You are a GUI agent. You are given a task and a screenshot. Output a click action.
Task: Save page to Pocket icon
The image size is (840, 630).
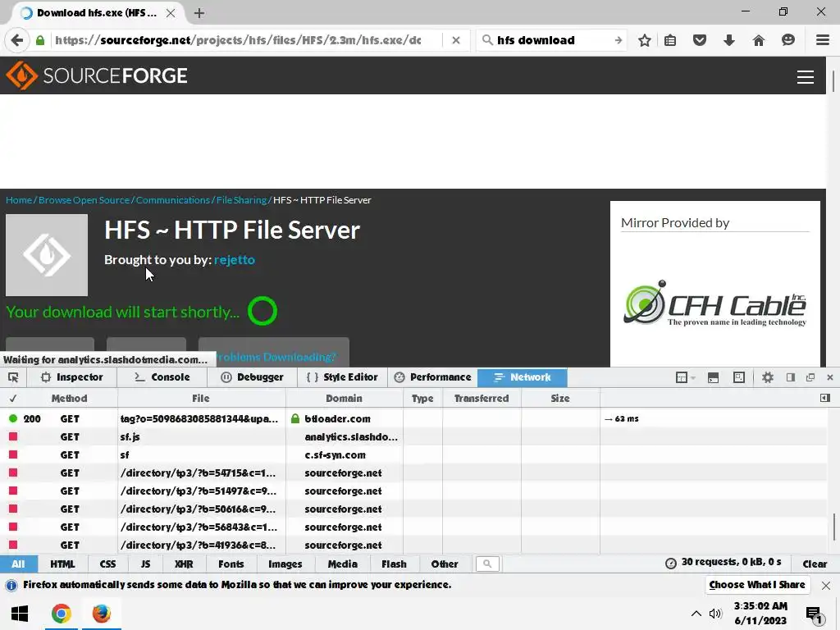(x=700, y=40)
